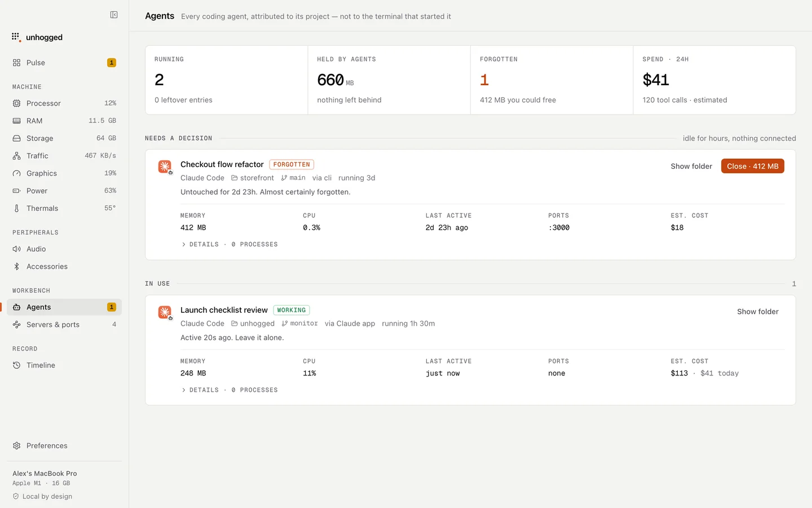Click the unhogged logo dots icon
This screenshot has height=508, width=812.
pos(16,37)
